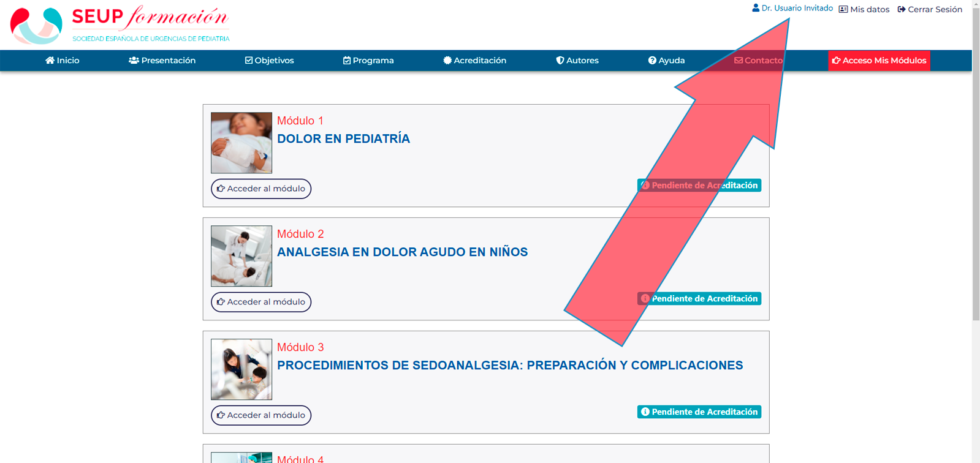The height and width of the screenshot is (463, 980).
Task: Click the sign-out icon beside Cerrar Sesión
Action: tap(902, 9)
